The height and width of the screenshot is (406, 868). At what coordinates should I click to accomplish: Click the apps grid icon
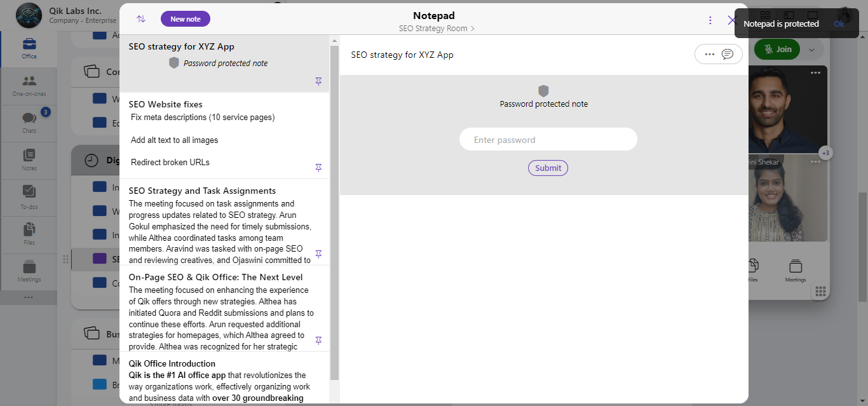coord(820,292)
